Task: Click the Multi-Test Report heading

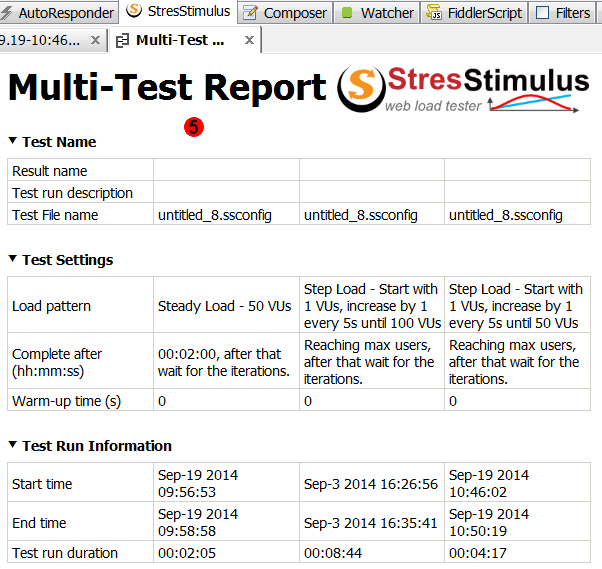Action: pyautogui.click(x=167, y=88)
